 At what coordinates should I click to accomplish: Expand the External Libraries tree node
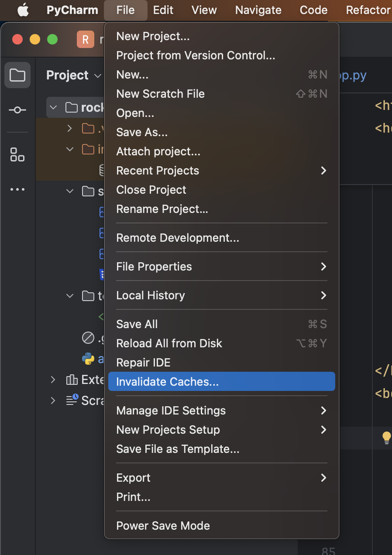coord(53,380)
